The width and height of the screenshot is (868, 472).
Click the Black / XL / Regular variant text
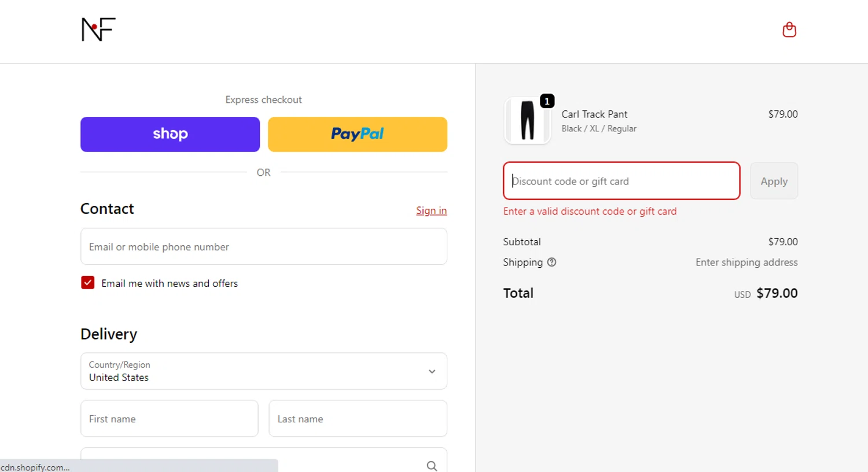[x=599, y=128]
